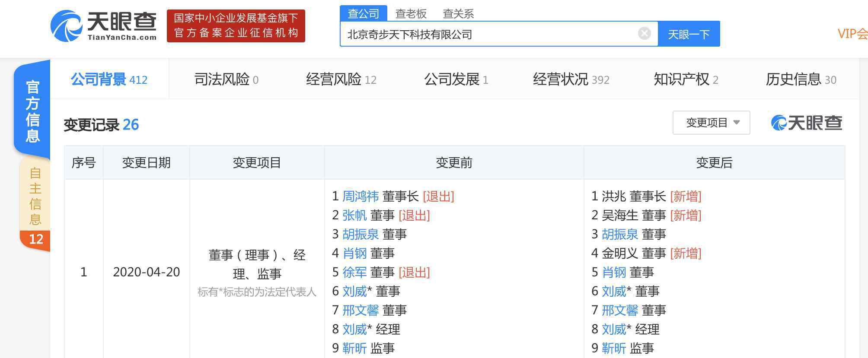
Task: Select the 自主信息 12 side tab
Action: pyautogui.click(x=35, y=205)
